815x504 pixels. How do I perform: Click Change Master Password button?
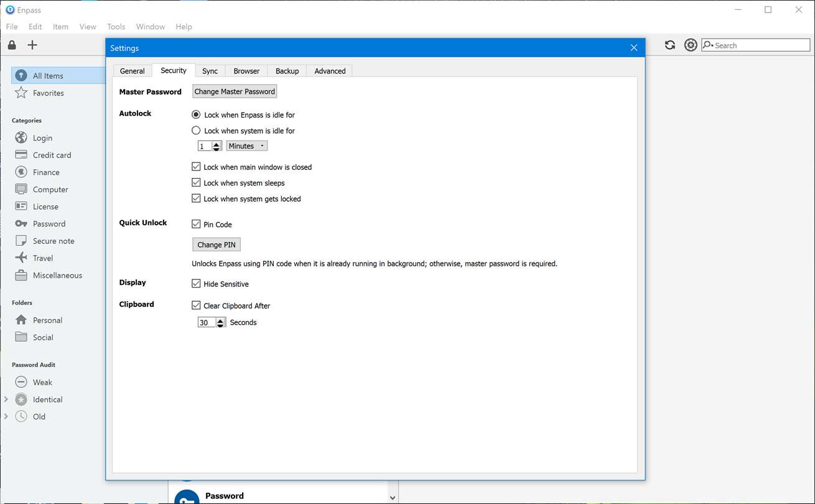point(235,91)
